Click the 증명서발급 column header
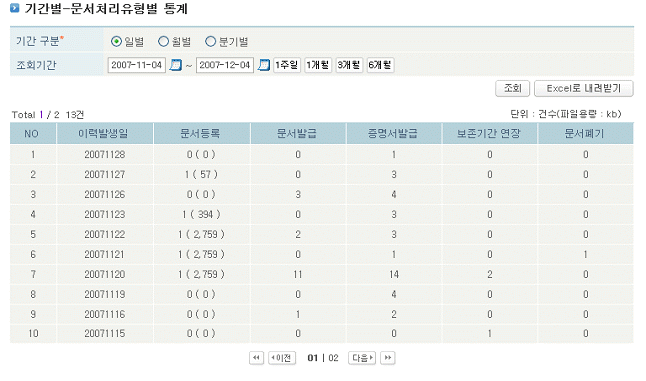The image size is (646, 381). 393,134
